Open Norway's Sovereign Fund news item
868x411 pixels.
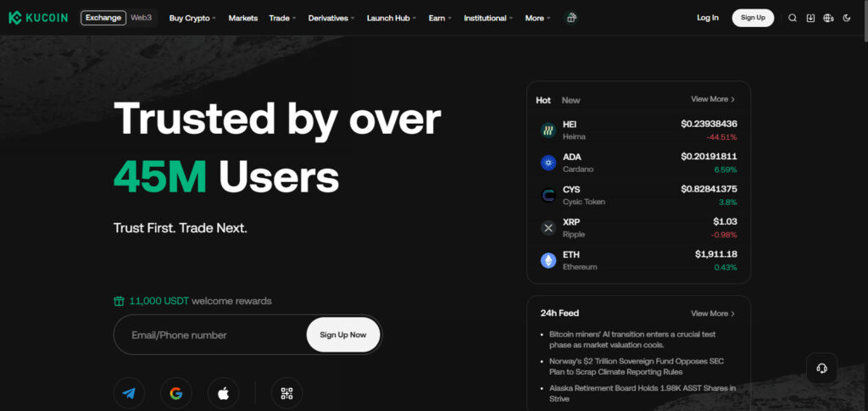[636, 366]
